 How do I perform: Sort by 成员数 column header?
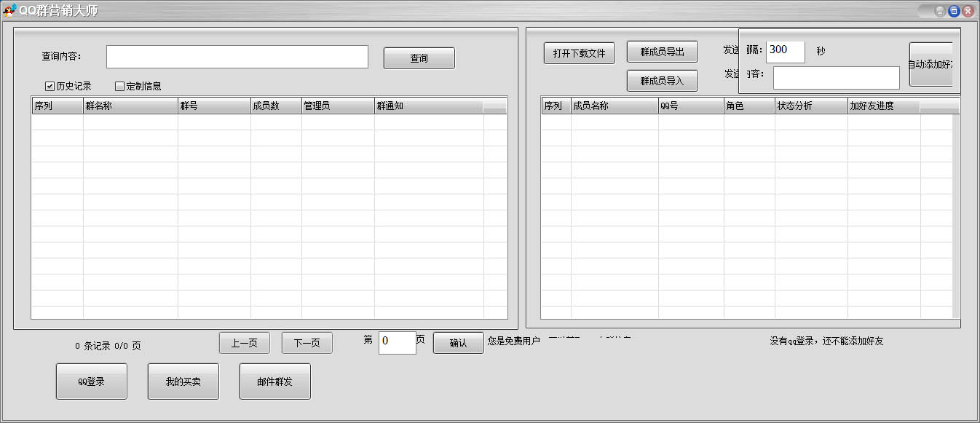pos(276,106)
